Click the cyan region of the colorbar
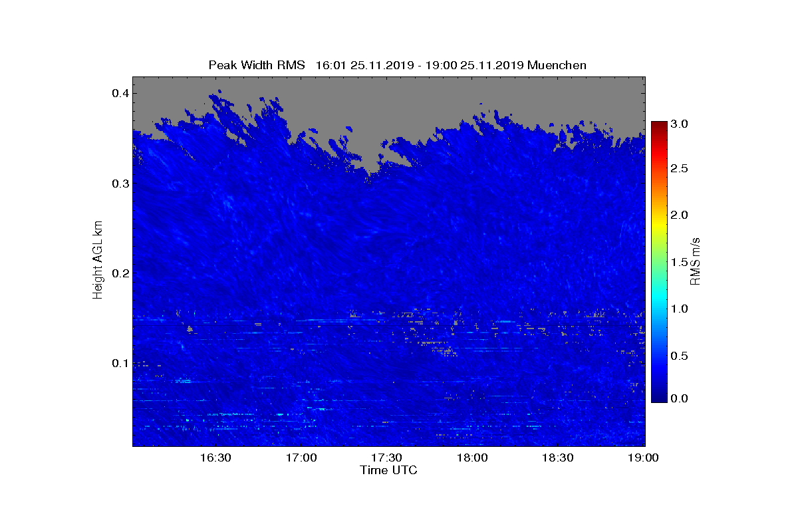 (x=659, y=305)
